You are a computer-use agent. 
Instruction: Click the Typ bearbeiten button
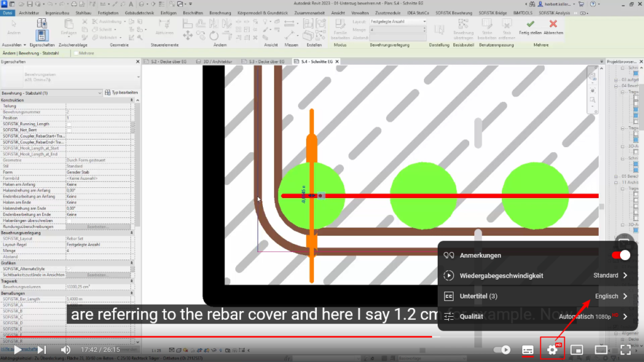pos(121,93)
